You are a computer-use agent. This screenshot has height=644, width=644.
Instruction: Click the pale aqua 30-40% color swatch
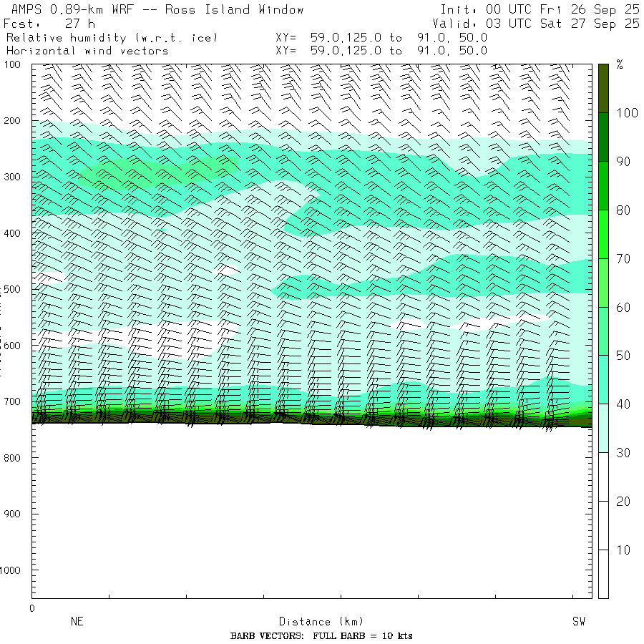[603, 428]
